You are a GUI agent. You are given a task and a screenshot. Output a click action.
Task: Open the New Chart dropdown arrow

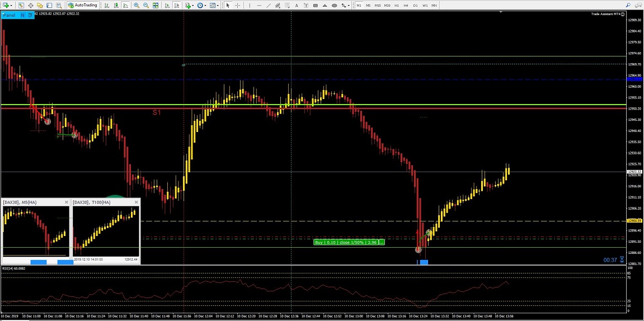click(11, 6)
